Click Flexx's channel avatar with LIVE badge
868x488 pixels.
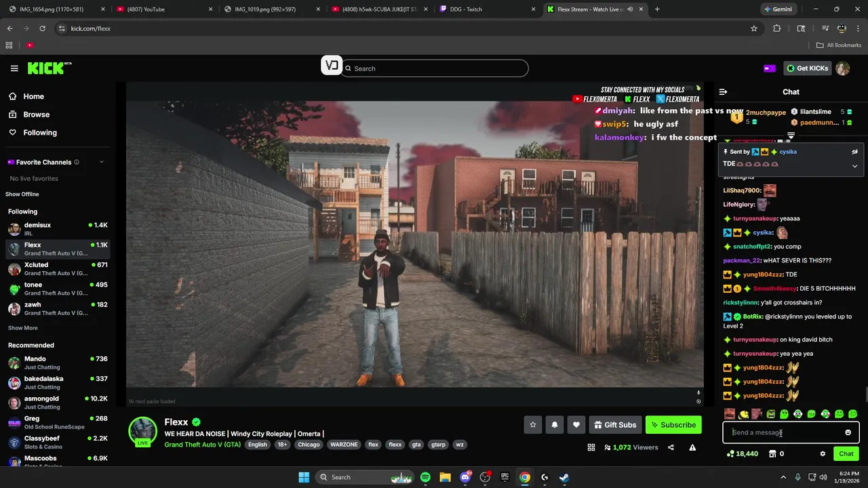coord(142,432)
